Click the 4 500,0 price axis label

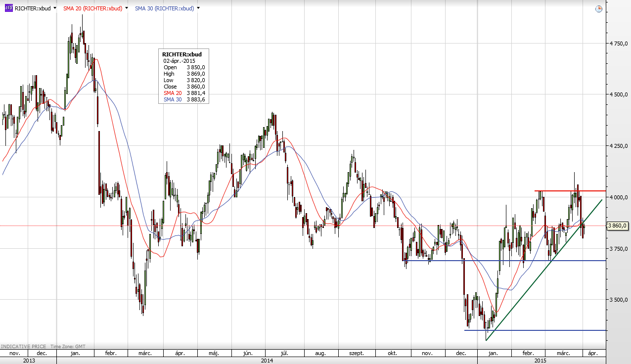pyautogui.click(x=619, y=94)
